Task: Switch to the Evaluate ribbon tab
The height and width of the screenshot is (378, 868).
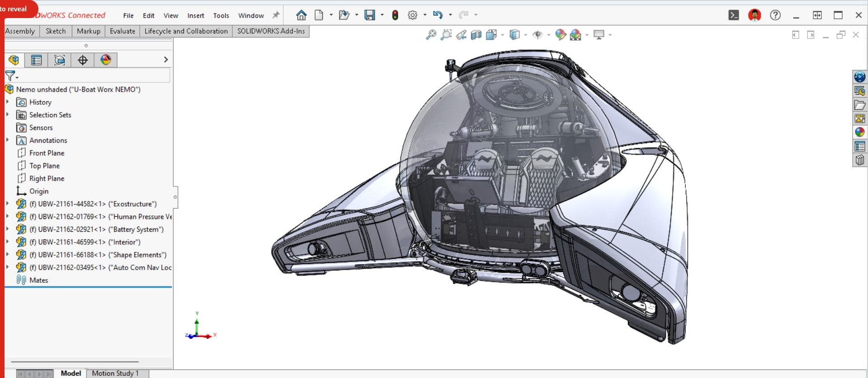Action: 123,31
